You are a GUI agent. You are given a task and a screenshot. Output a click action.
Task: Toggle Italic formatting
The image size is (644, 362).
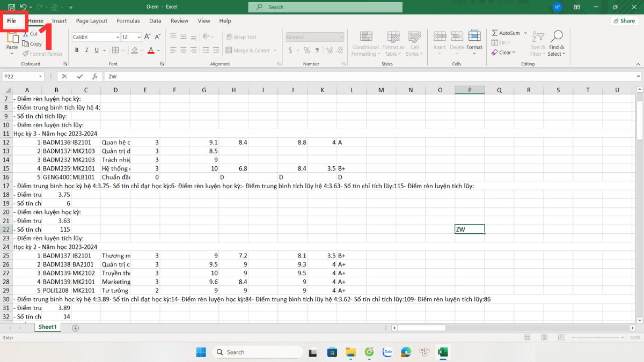point(87,50)
